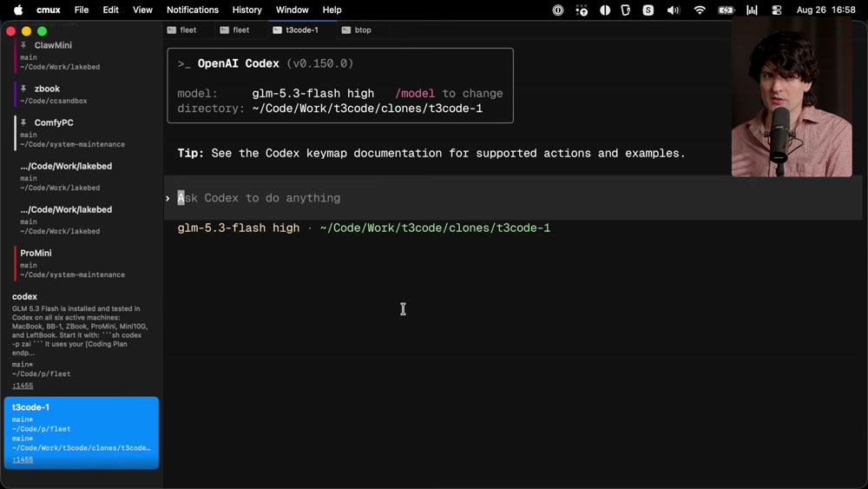Click the green zoom window button
868x489 pixels.
42,31
